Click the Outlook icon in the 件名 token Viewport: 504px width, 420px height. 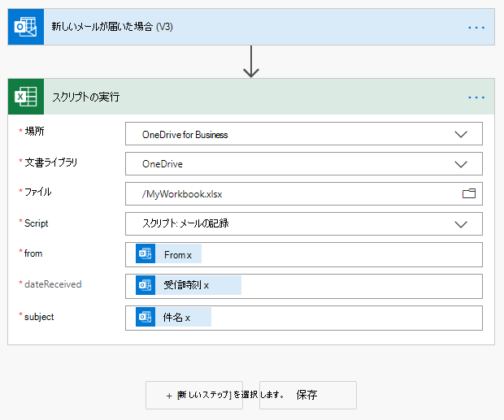tap(146, 317)
